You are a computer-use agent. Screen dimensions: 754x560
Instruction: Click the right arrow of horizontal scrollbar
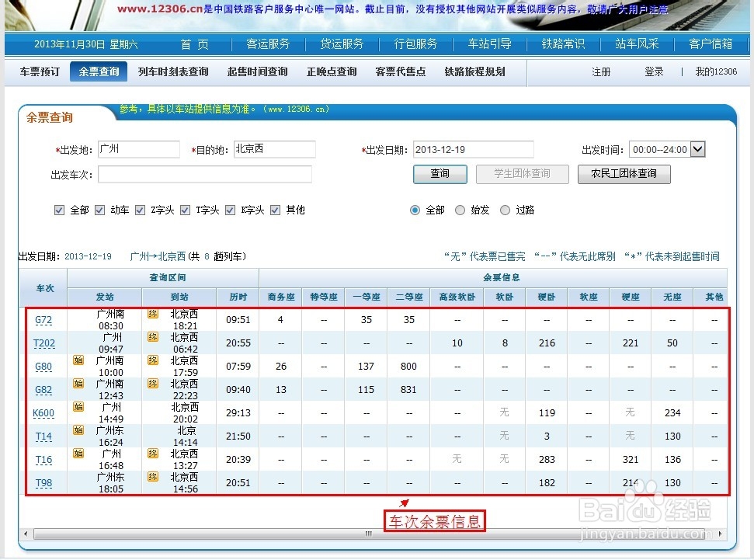coord(721,534)
